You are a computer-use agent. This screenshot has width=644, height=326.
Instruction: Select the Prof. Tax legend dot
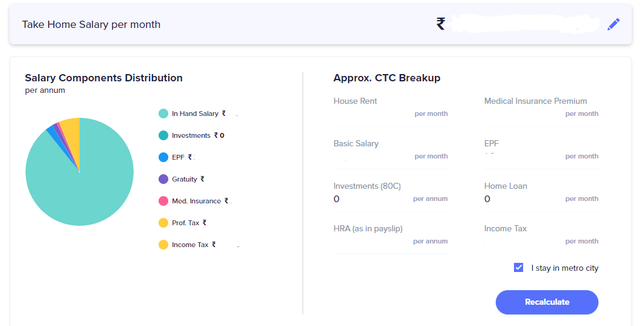(x=163, y=223)
